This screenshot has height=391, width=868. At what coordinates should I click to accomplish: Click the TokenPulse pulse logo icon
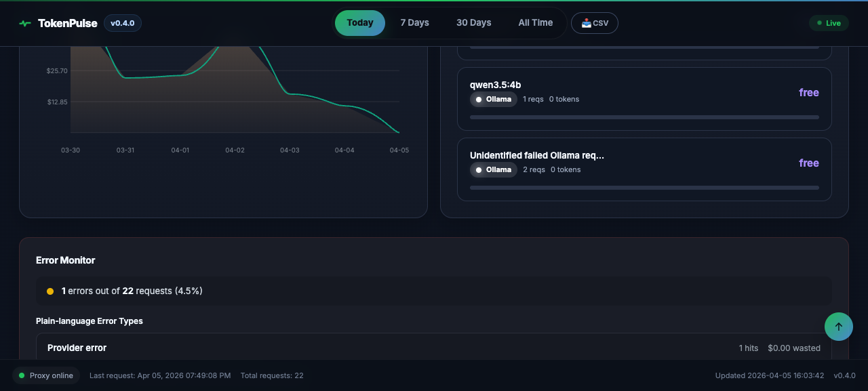pyautogui.click(x=24, y=22)
